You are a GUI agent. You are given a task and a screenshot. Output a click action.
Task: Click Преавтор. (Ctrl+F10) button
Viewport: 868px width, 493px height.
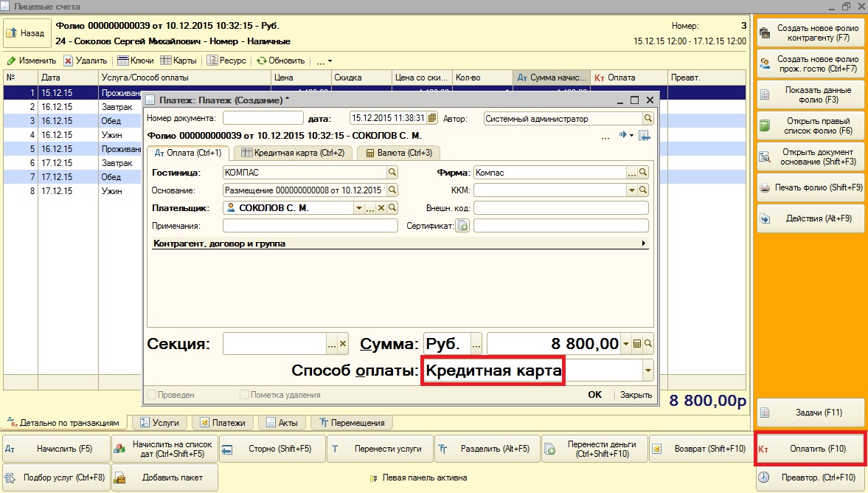coord(810,478)
